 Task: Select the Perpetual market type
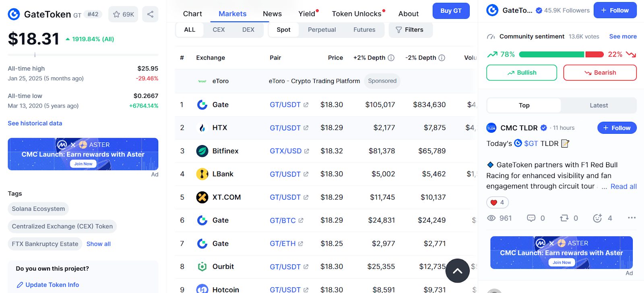[x=322, y=30]
